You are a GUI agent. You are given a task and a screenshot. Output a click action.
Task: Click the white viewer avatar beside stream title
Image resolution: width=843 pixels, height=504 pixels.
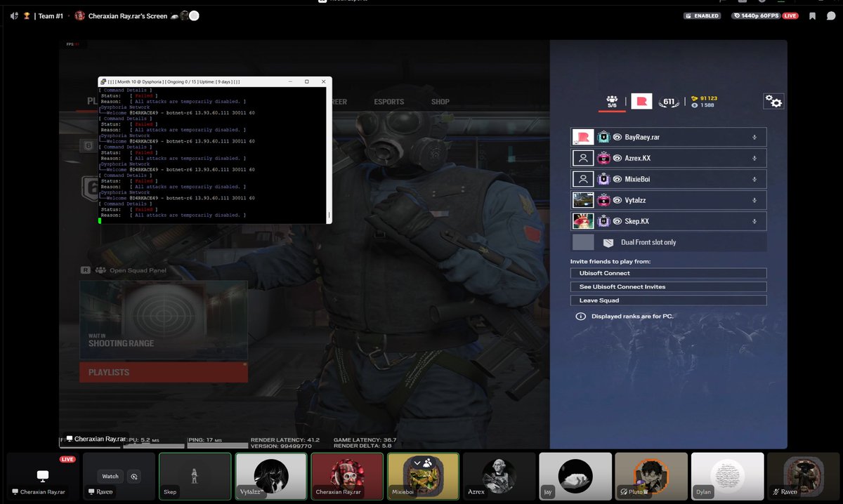[x=194, y=15]
